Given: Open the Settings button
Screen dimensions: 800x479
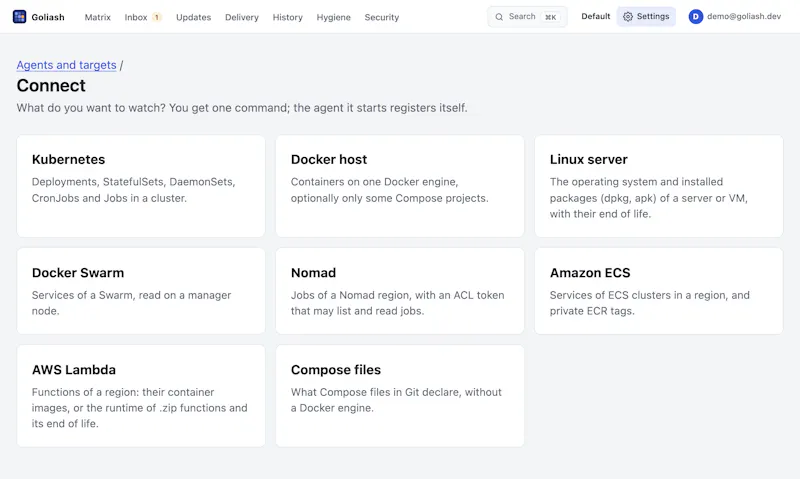Looking at the screenshot, I should click(646, 16).
